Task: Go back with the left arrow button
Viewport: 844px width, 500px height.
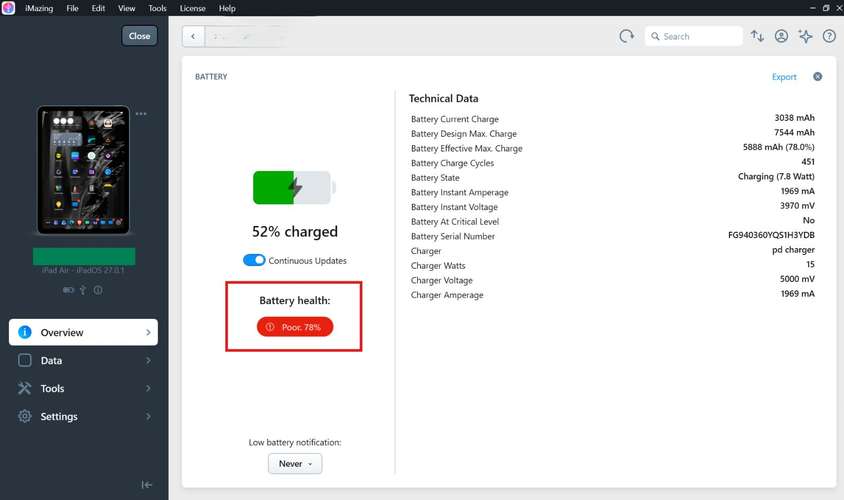Action: 193,37
